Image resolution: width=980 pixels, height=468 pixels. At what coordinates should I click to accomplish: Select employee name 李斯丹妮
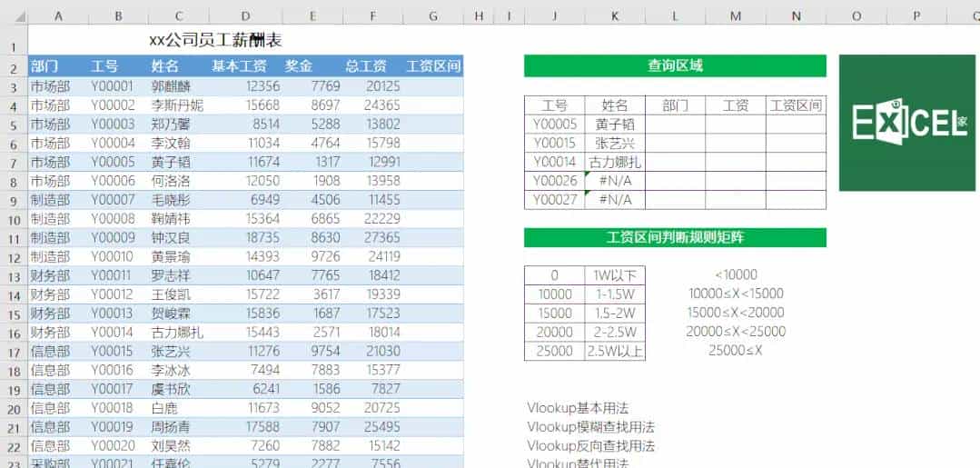pos(177,105)
